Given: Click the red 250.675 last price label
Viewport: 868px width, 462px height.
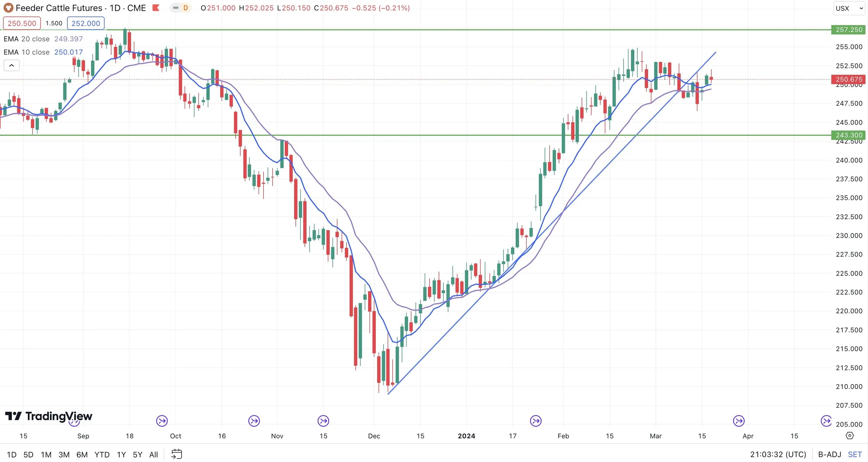Looking at the screenshot, I should (849, 80).
